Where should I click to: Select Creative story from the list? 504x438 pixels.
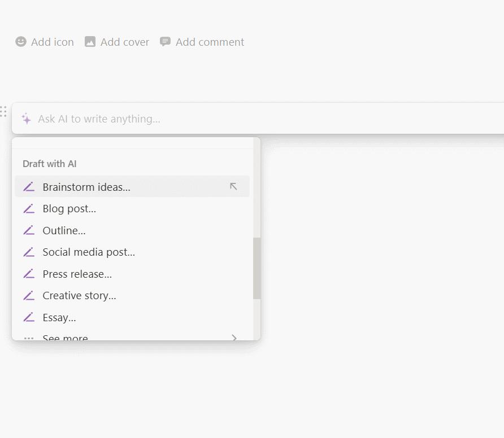(79, 296)
